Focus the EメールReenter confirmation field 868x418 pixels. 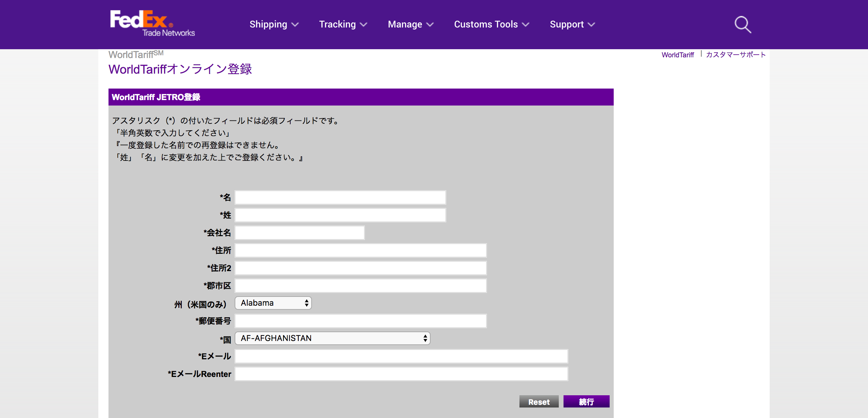pos(401,374)
